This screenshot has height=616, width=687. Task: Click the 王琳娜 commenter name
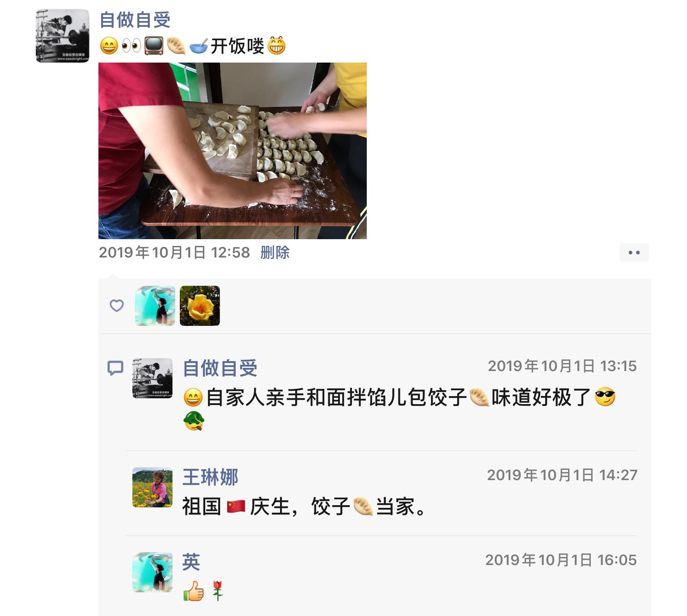(210, 477)
